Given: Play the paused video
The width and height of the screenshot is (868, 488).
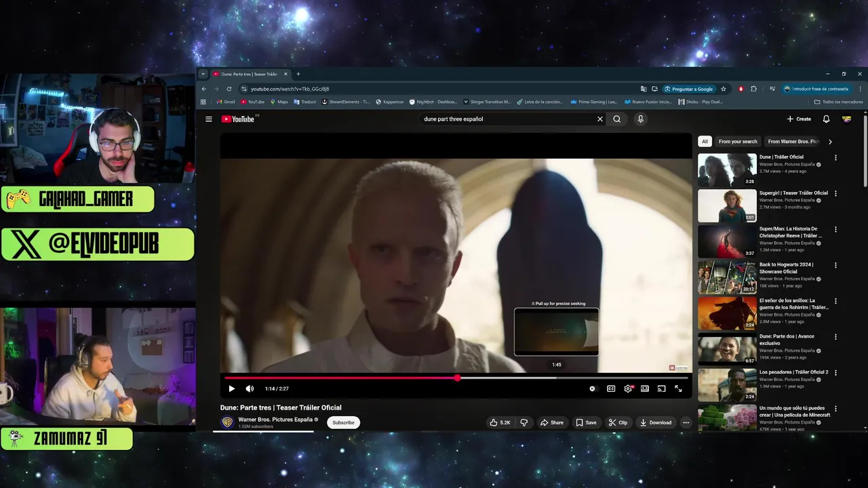Looking at the screenshot, I should (231, 389).
